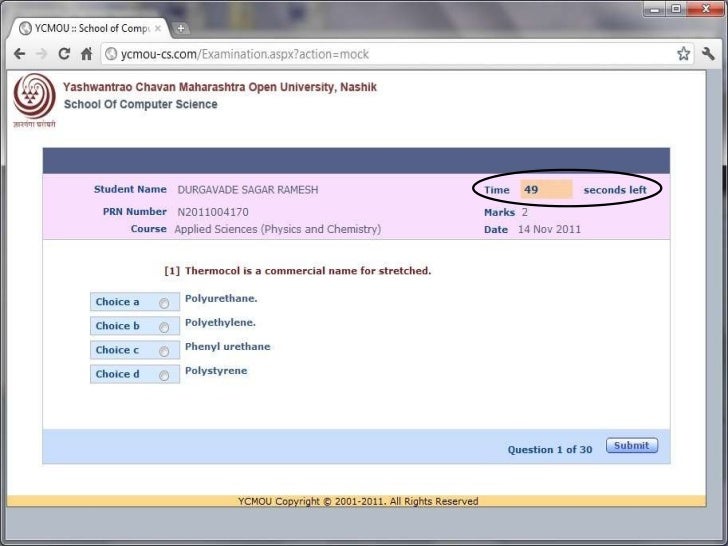Click the address bar URL field
Screen dimensions: 728x546
(395, 54)
